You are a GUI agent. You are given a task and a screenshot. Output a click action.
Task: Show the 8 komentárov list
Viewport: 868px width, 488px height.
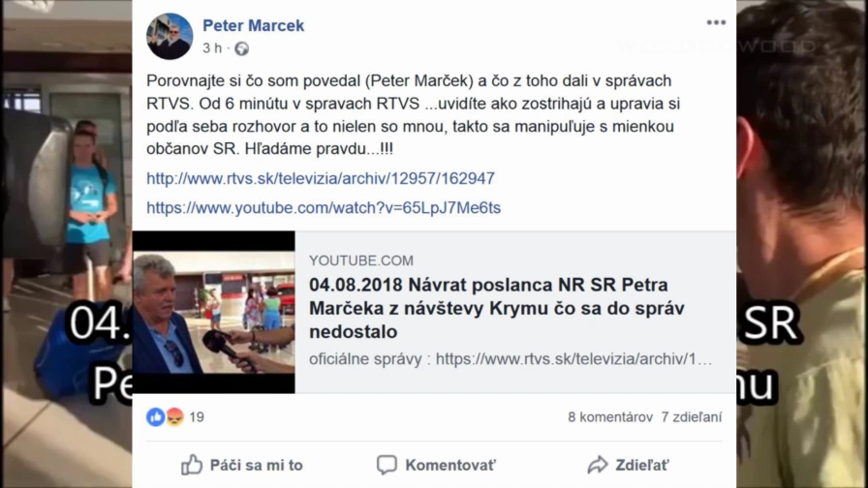pos(610,417)
